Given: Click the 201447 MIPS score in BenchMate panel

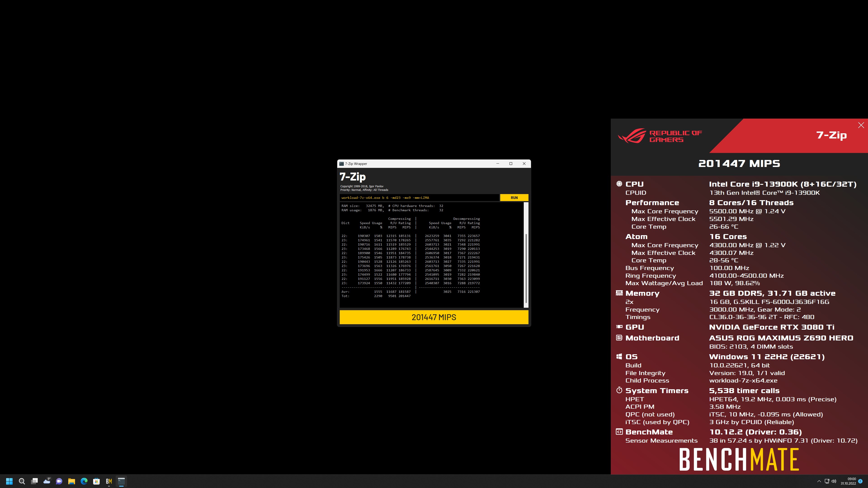Looking at the screenshot, I should tap(739, 164).
